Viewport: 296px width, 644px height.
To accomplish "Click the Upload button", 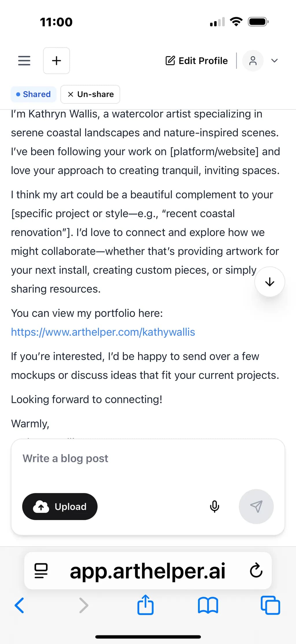I will pyautogui.click(x=60, y=506).
